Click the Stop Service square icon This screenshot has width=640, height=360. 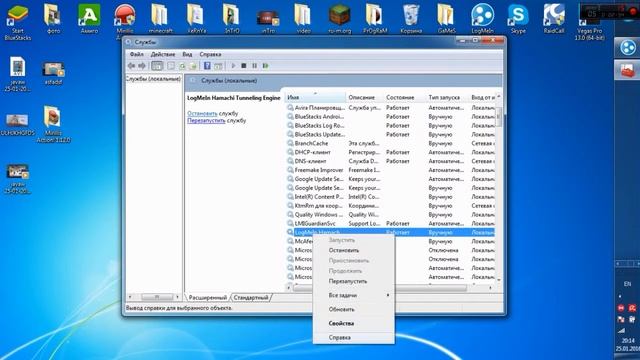[244, 66]
